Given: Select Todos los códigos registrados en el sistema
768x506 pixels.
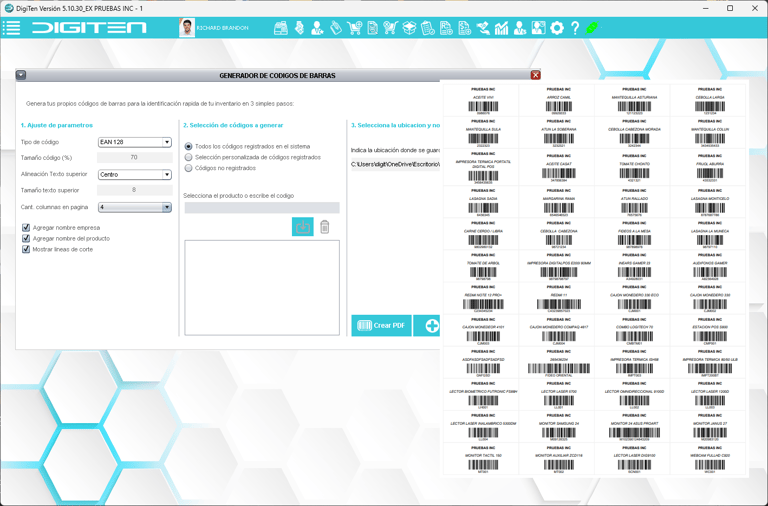Looking at the screenshot, I should point(188,146).
